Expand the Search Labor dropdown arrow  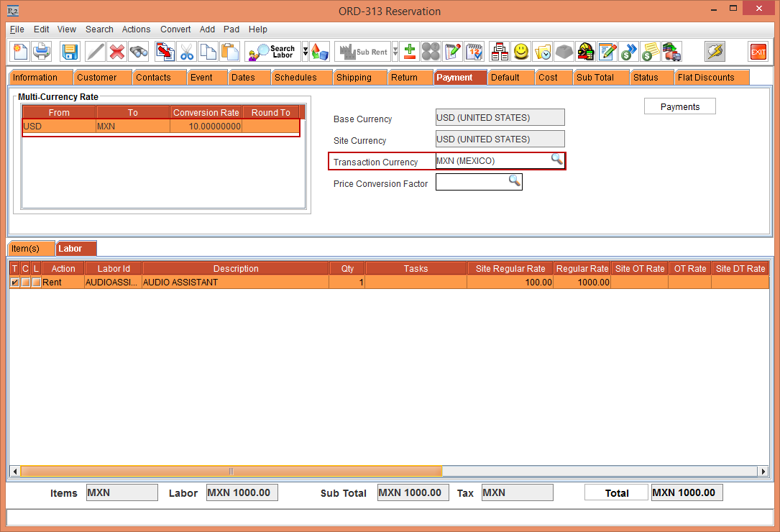click(306, 52)
